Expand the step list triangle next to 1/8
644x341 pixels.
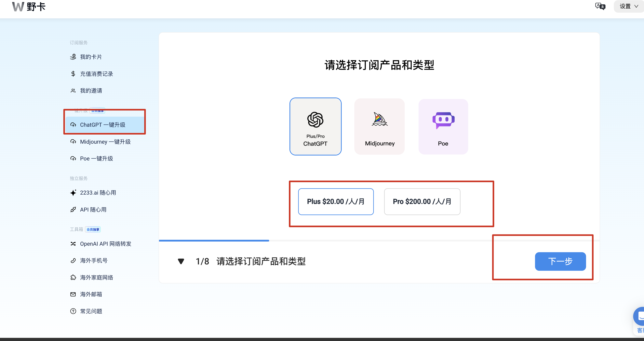click(181, 261)
